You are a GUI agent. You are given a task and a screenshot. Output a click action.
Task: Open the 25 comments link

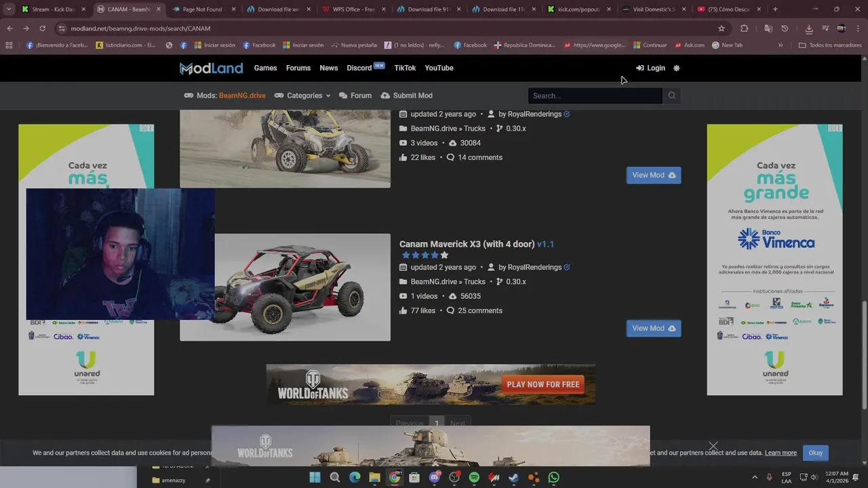[475, 310]
